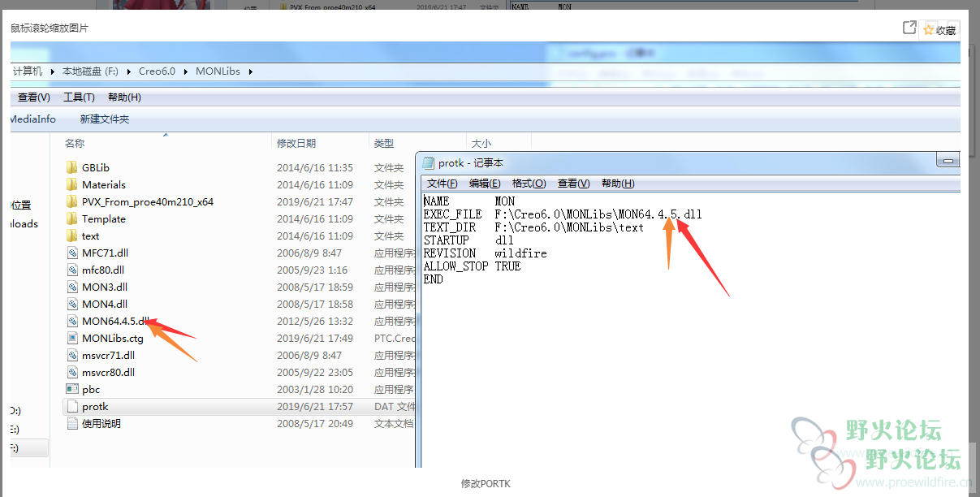Click the 修改PORTK image caption
Image resolution: width=980 pixels, height=497 pixels.
click(486, 484)
